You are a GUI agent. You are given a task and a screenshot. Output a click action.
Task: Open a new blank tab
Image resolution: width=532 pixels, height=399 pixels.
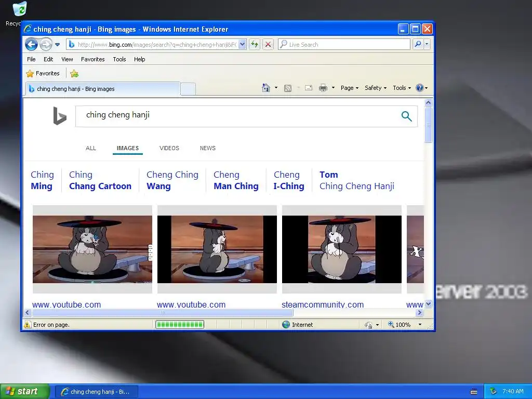click(x=188, y=89)
